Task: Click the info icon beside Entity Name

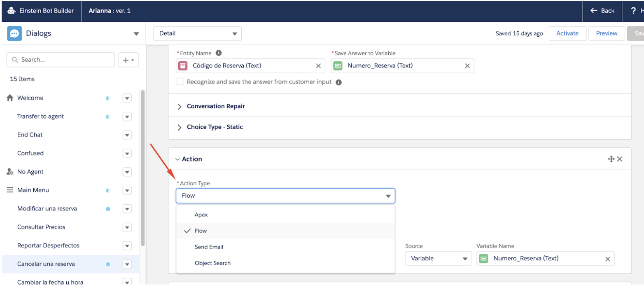Action: point(219,53)
